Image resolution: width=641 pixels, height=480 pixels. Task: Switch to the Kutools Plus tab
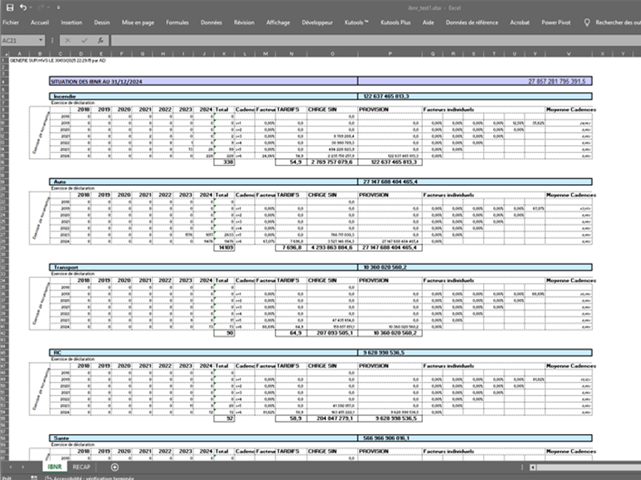coord(397,21)
